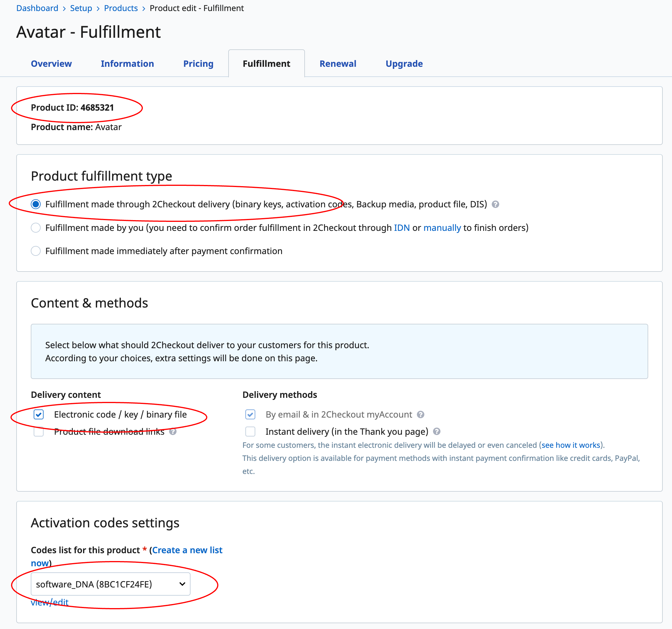Click Product edit - Fulfillment breadcrumb text
Viewport: 672px width, 629px height.
coord(197,8)
